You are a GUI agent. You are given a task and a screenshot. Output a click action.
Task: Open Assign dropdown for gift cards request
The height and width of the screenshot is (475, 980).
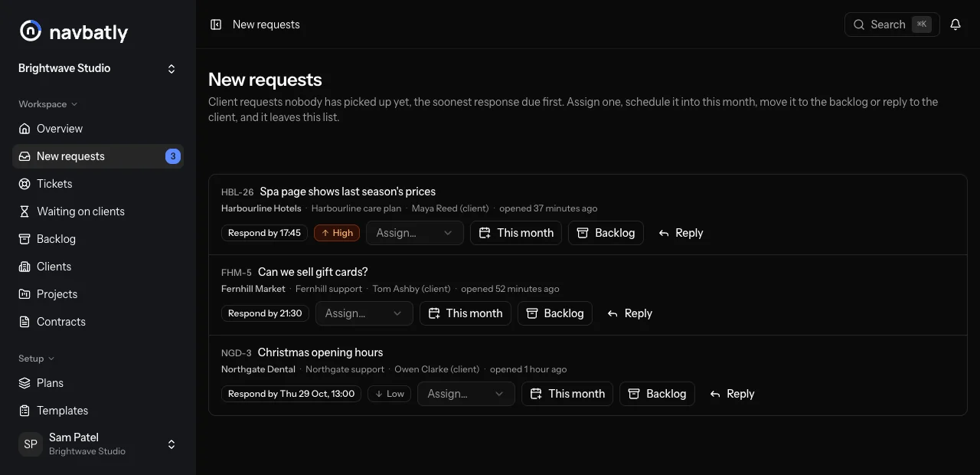364,313
